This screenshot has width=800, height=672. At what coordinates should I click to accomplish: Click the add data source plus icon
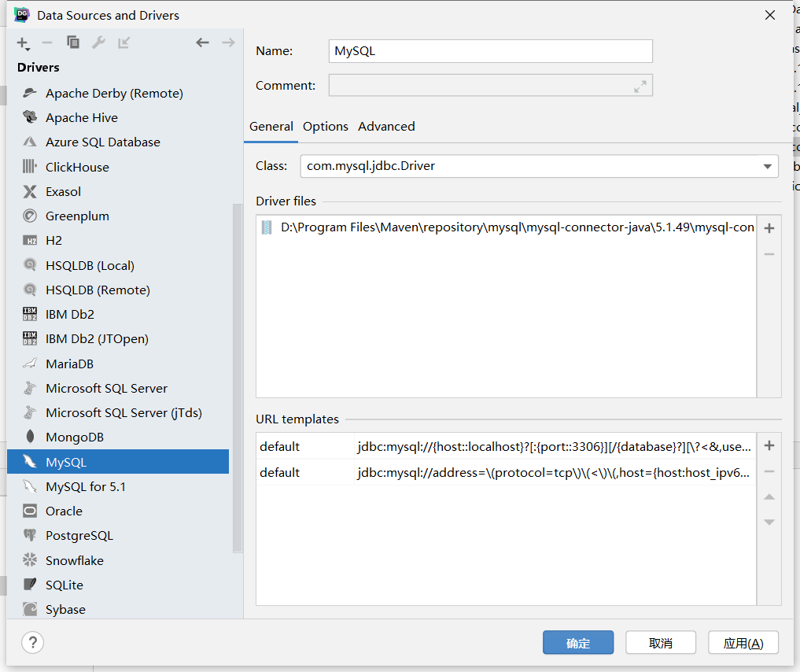23,42
